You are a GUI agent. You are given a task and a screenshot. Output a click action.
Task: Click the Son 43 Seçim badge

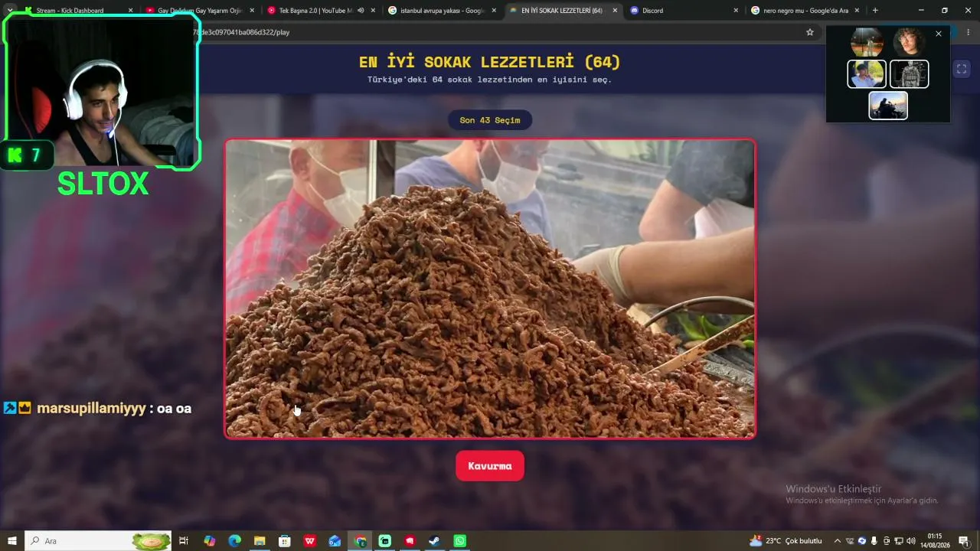[490, 120]
